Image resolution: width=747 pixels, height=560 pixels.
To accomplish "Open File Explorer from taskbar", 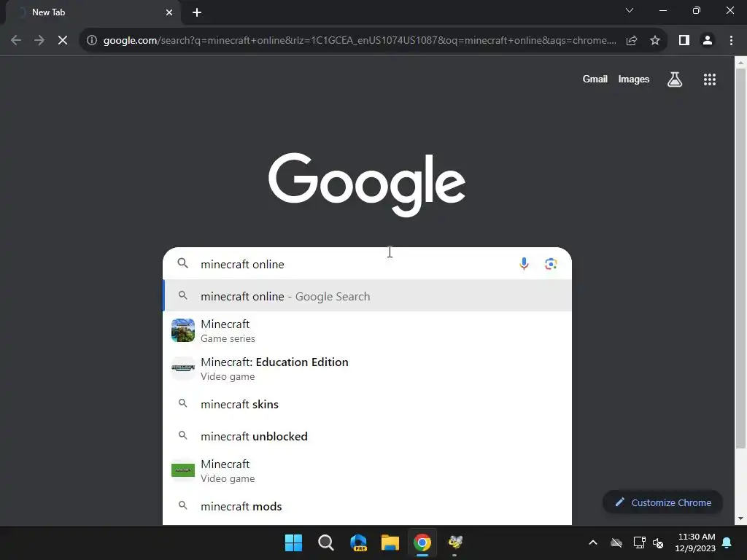I will (390, 542).
